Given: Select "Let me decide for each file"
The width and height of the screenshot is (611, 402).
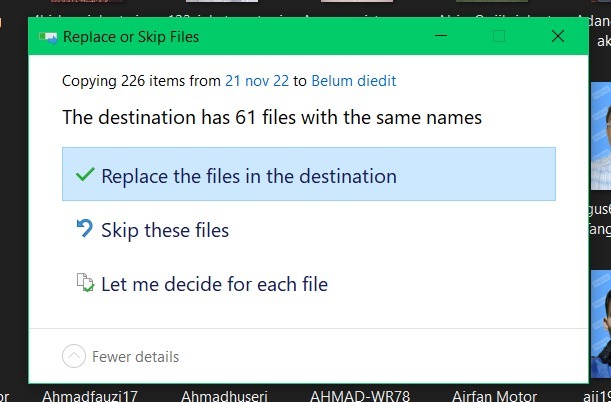Looking at the screenshot, I should point(214,285).
